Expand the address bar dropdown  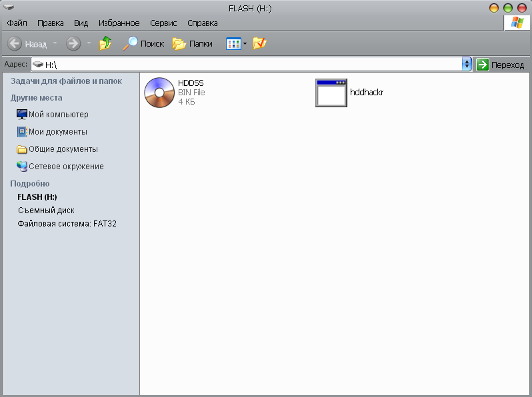[x=467, y=64]
